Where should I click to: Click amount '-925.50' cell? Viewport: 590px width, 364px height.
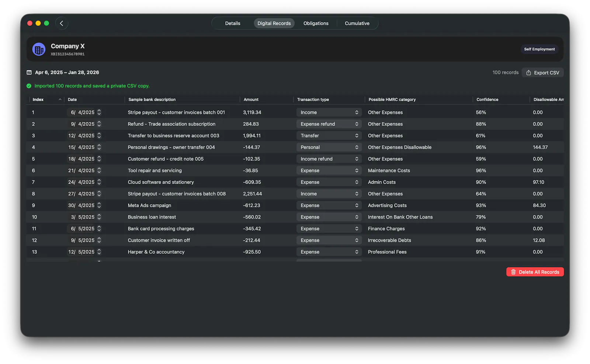(x=252, y=252)
